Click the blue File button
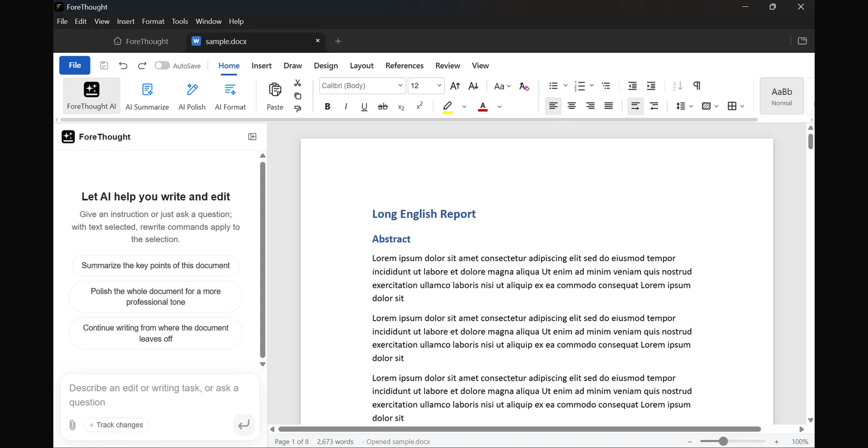 tap(75, 65)
